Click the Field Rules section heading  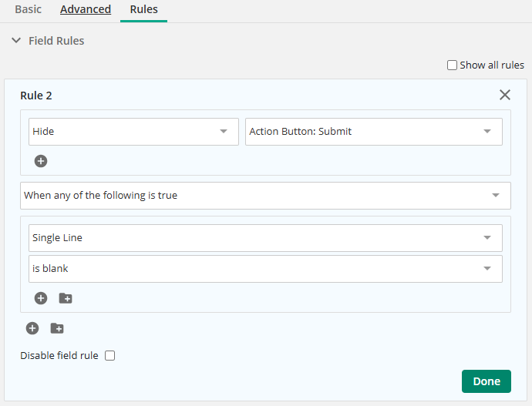(56, 41)
